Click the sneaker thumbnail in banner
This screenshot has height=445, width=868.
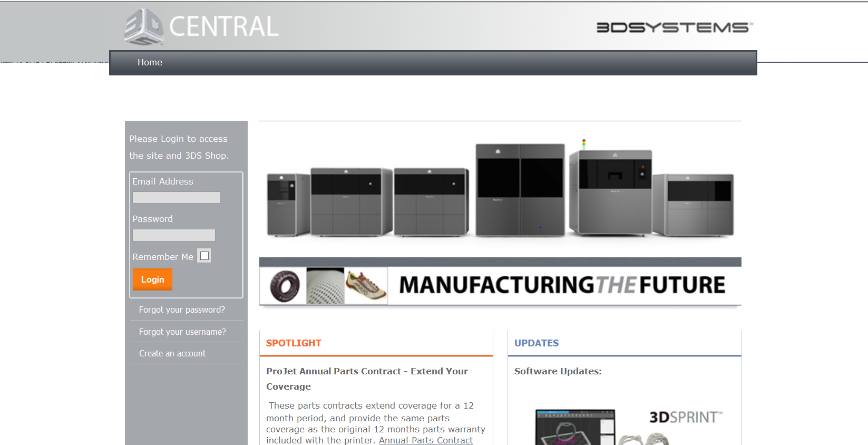(x=366, y=286)
